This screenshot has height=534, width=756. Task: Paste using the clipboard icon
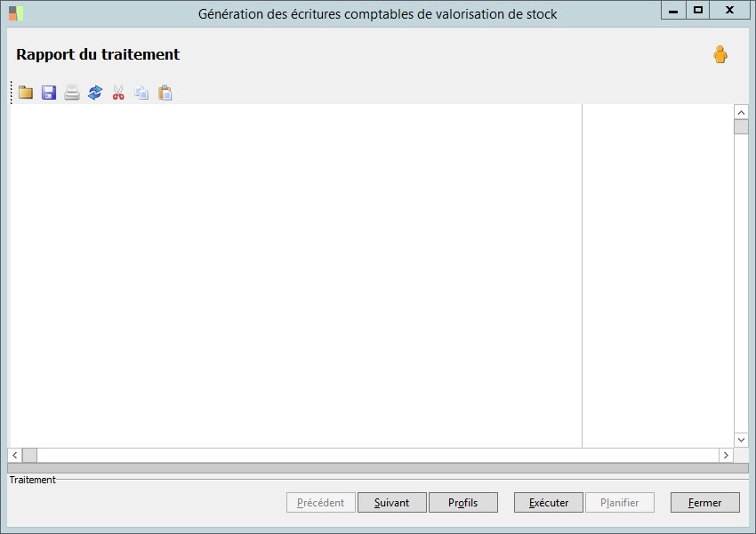click(165, 93)
